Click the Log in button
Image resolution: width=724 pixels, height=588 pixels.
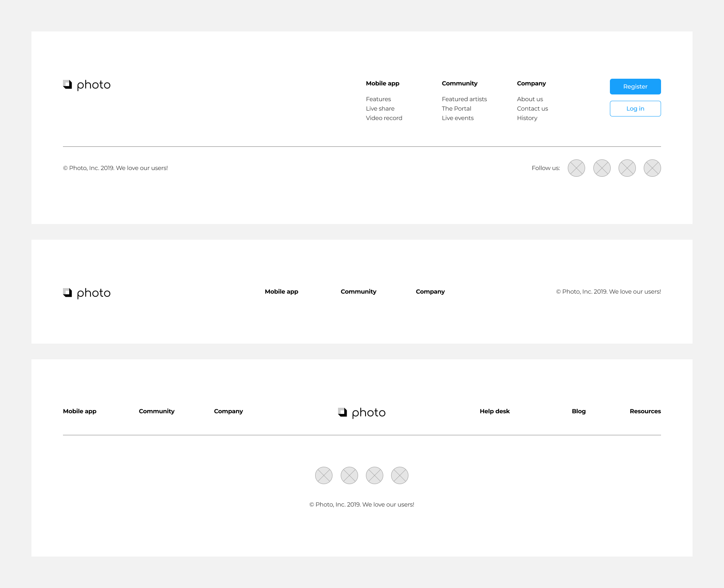click(x=635, y=108)
